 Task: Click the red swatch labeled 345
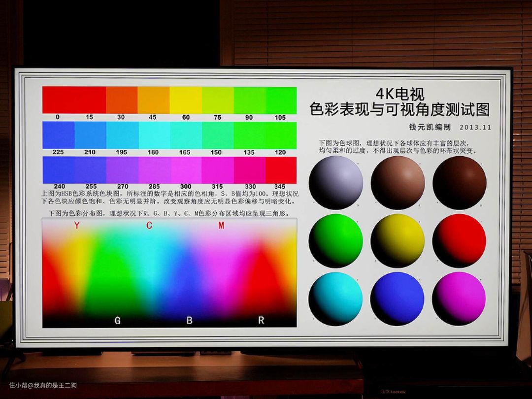click(281, 170)
